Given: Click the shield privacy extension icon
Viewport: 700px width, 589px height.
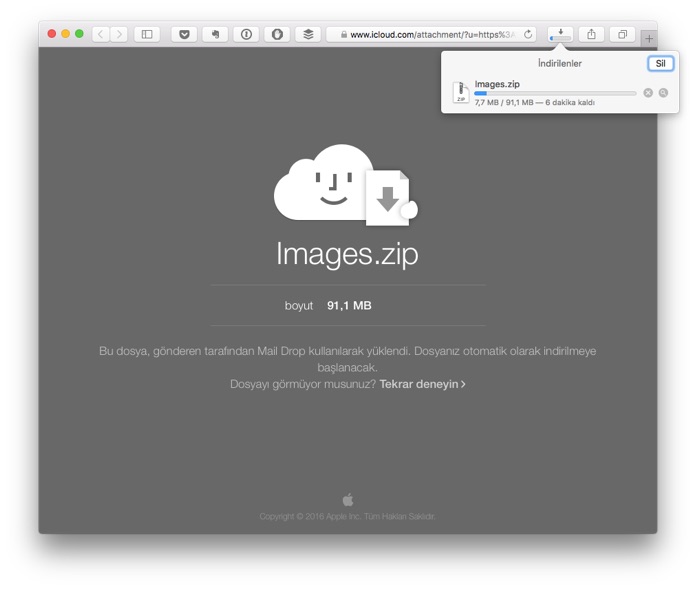Looking at the screenshot, I should tap(277, 34).
